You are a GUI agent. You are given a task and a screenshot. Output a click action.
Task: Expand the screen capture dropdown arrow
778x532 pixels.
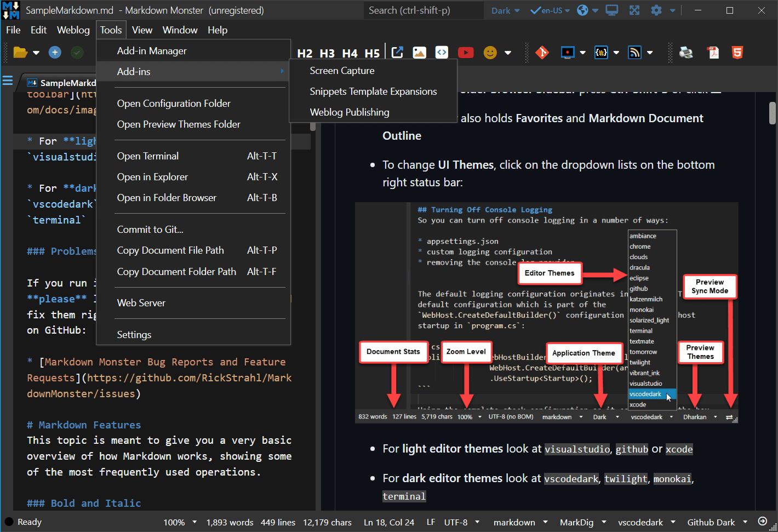tap(582, 53)
